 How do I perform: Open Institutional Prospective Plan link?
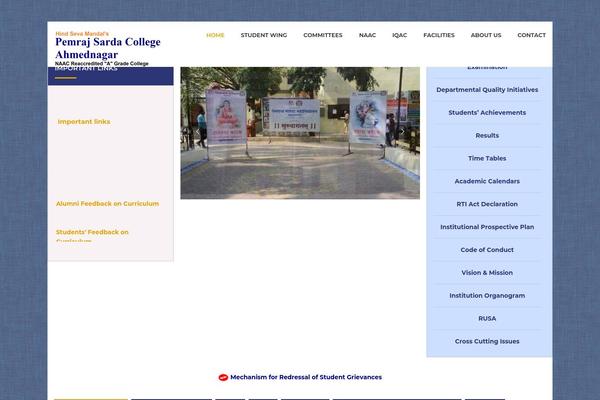[x=487, y=227]
